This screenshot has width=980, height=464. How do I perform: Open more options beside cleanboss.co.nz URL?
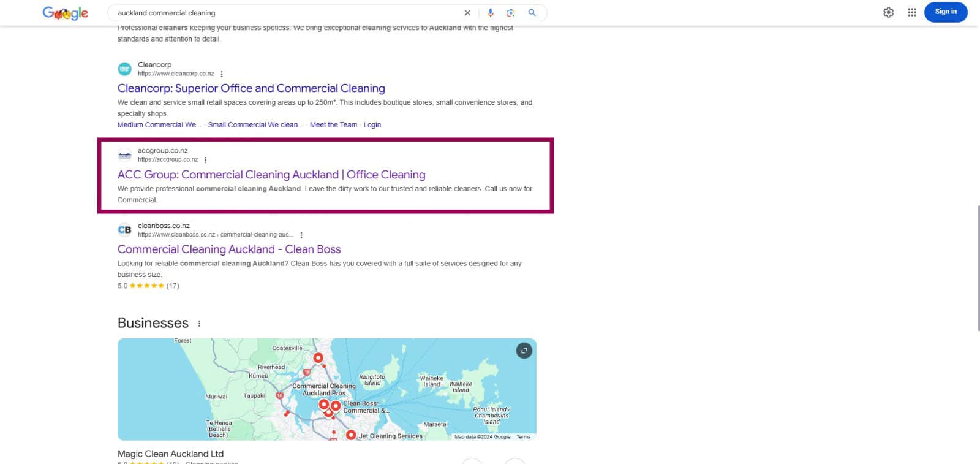(x=301, y=235)
